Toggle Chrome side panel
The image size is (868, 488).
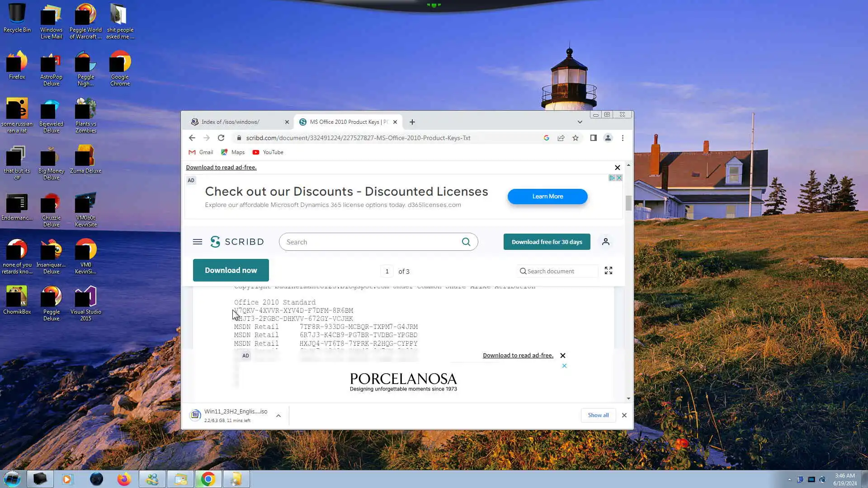pos(593,138)
